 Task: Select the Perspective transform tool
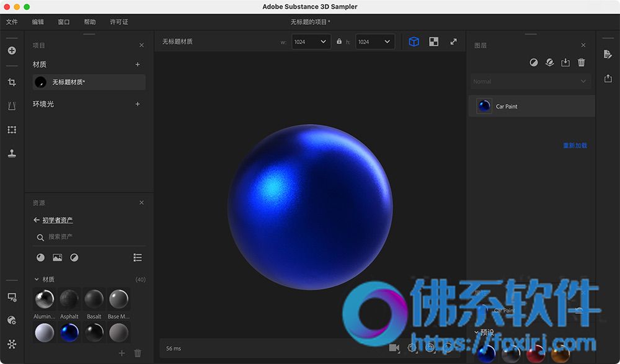[x=12, y=105]
